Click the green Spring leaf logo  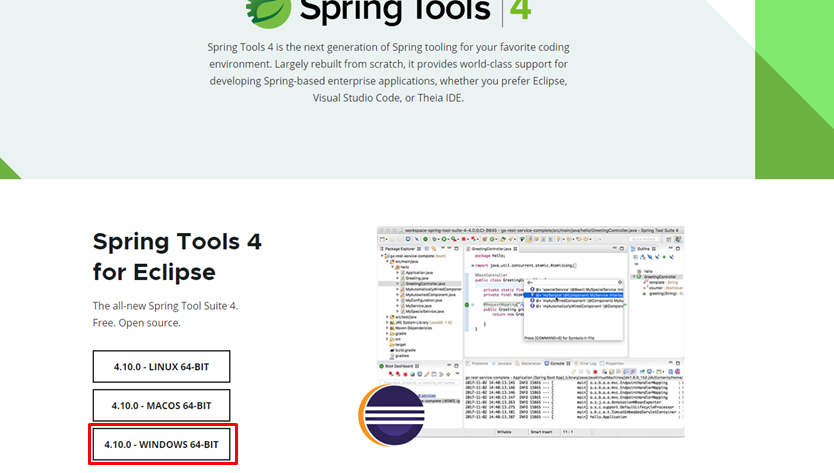[269, 13]
